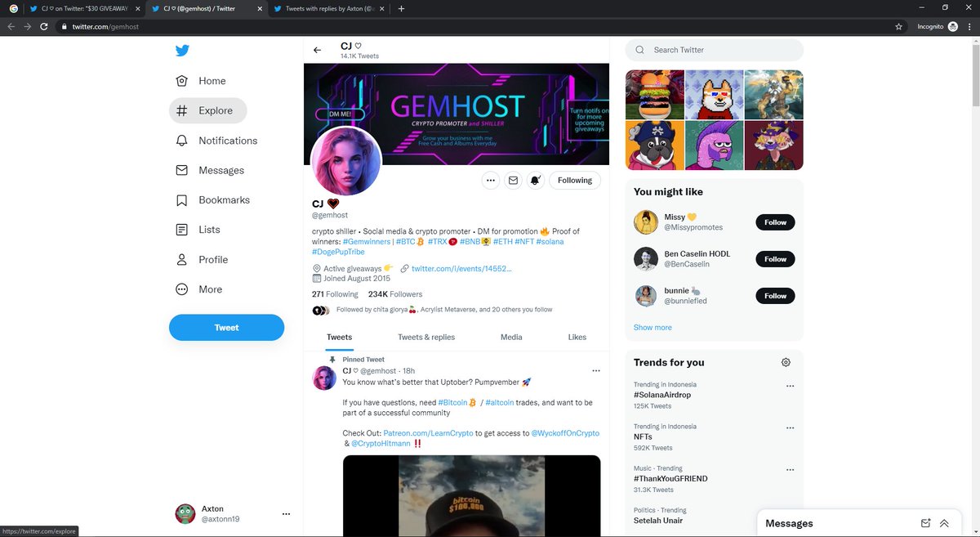View the 234K Followers list
Screen dimensions: 980x537
click(395, 294)
